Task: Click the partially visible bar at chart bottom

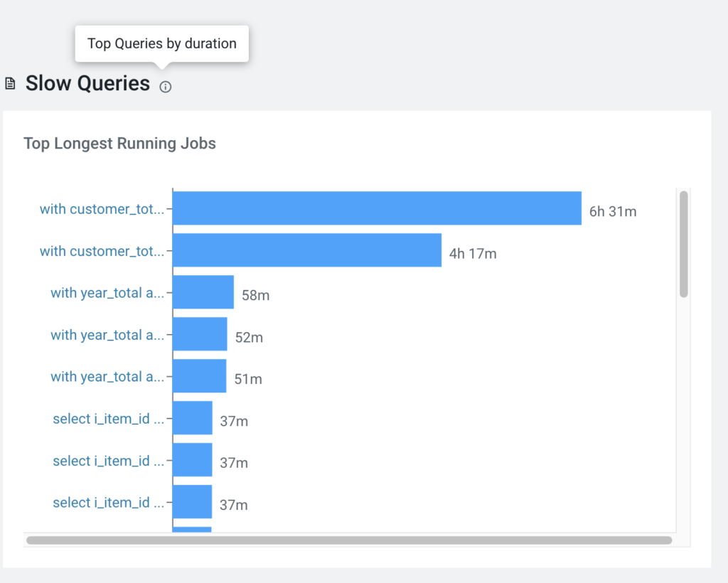Action: tap(192, 529)
